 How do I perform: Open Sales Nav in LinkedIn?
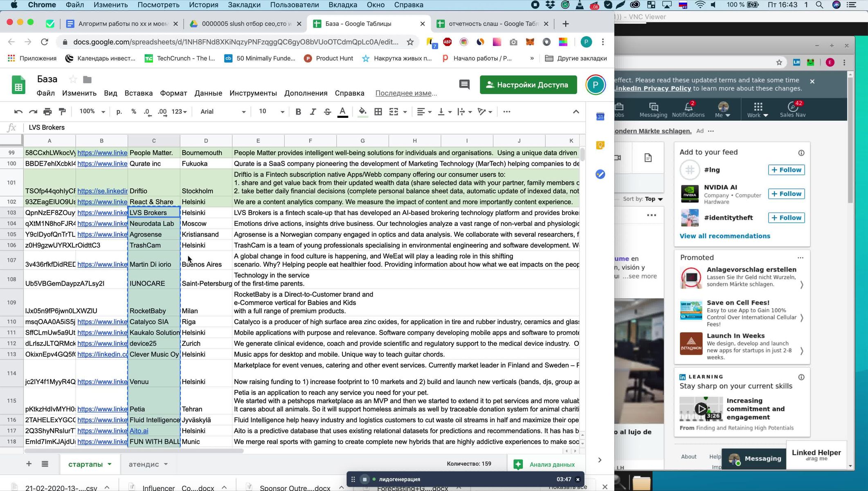(792, 110)
